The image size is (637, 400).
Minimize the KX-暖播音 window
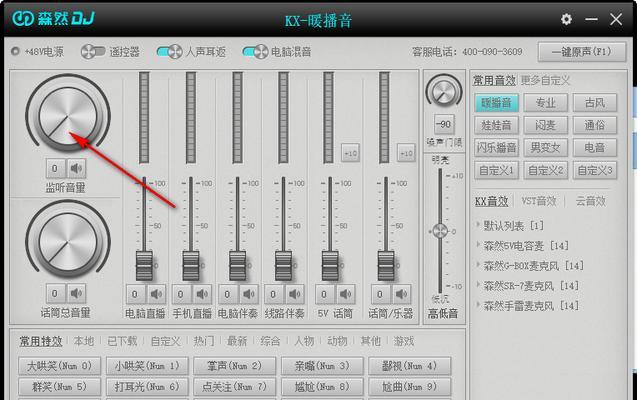click(x=591, y=19)
